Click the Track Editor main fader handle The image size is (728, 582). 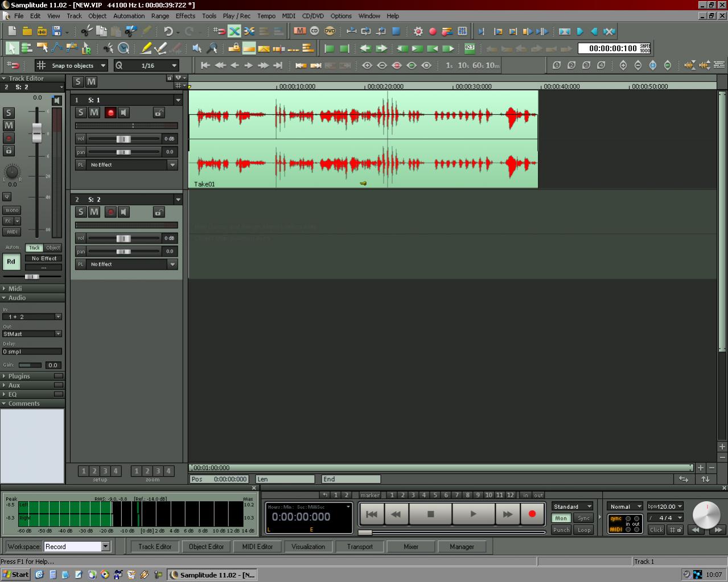point(37,133)
